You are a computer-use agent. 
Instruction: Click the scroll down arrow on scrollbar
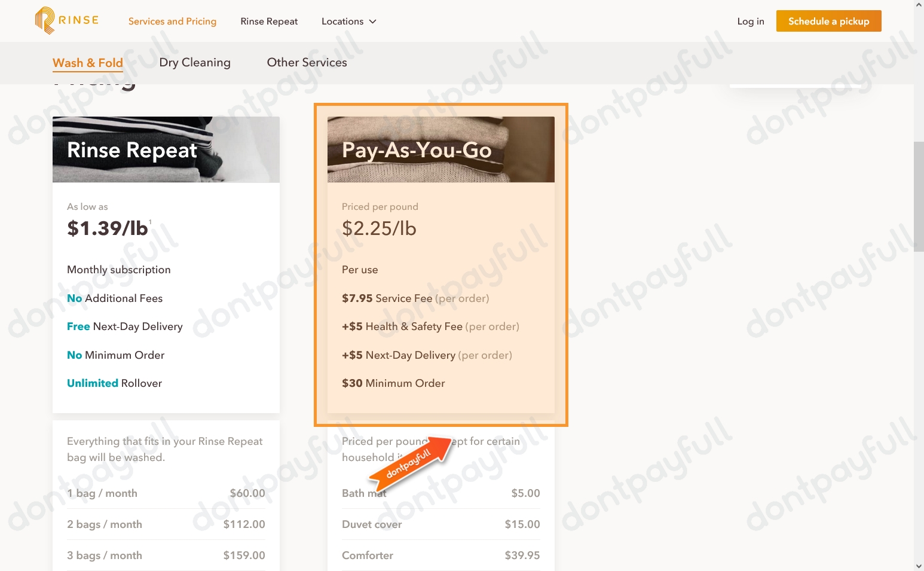(919, 566)
